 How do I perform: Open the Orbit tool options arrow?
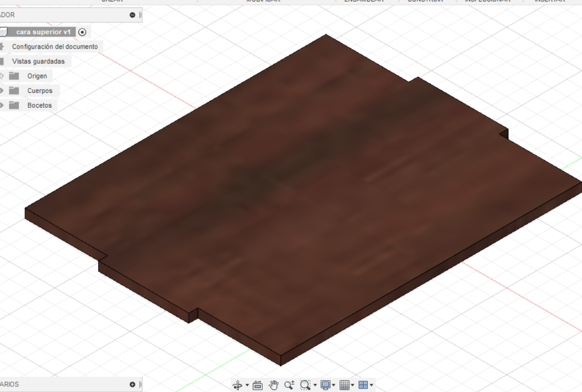pyautogui.click(x=247, y=385)
